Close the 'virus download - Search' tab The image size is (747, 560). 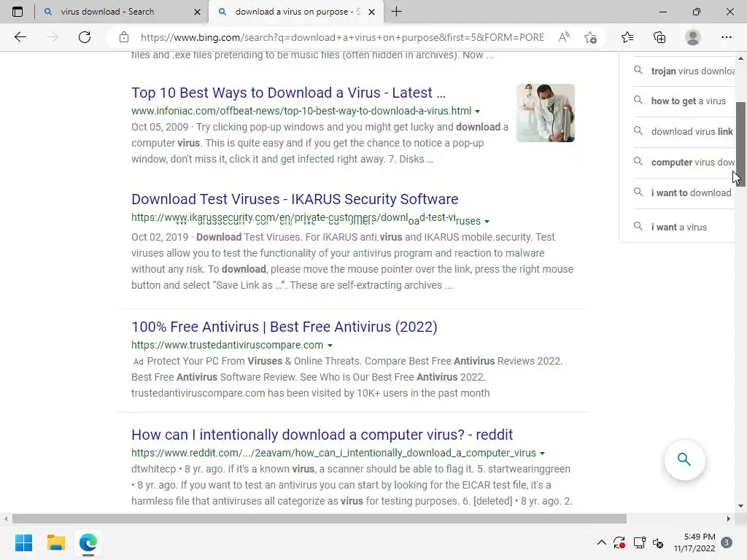point(197,12)
